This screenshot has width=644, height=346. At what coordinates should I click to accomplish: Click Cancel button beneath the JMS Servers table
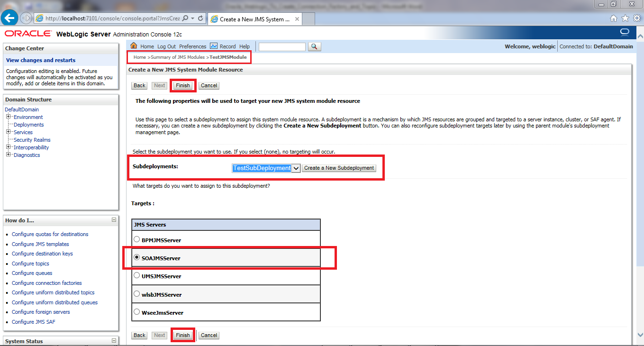209,335
